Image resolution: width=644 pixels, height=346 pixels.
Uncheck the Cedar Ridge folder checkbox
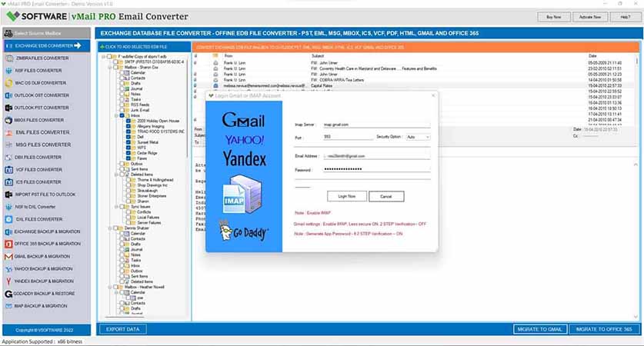coord(128,153)
